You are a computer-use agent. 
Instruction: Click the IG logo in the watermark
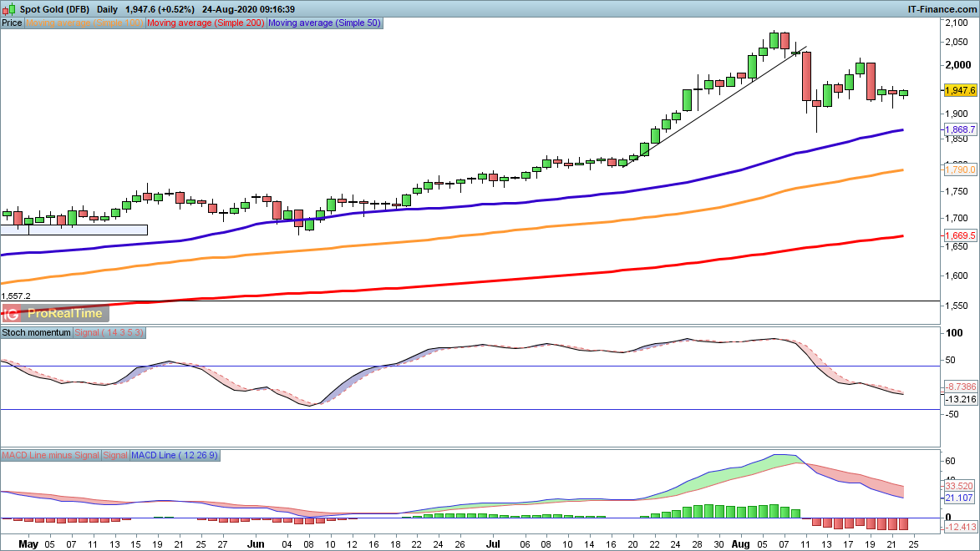[x=12, y=314]
